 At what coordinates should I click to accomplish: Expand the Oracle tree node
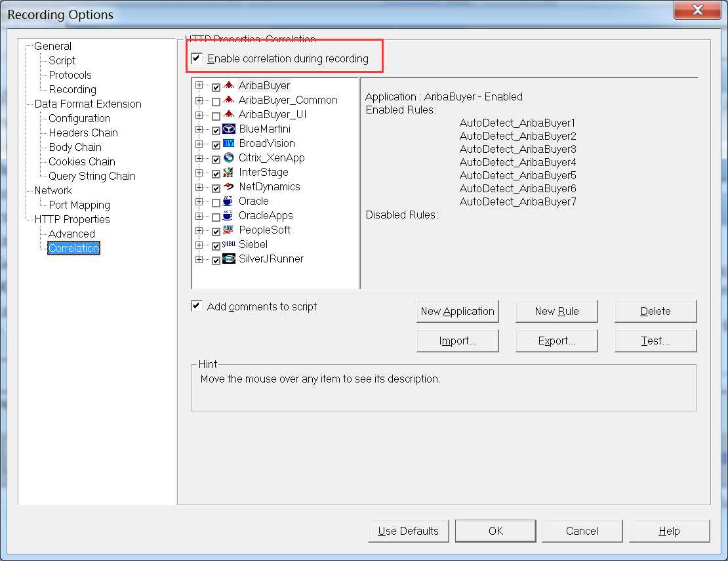pos(199,201)
